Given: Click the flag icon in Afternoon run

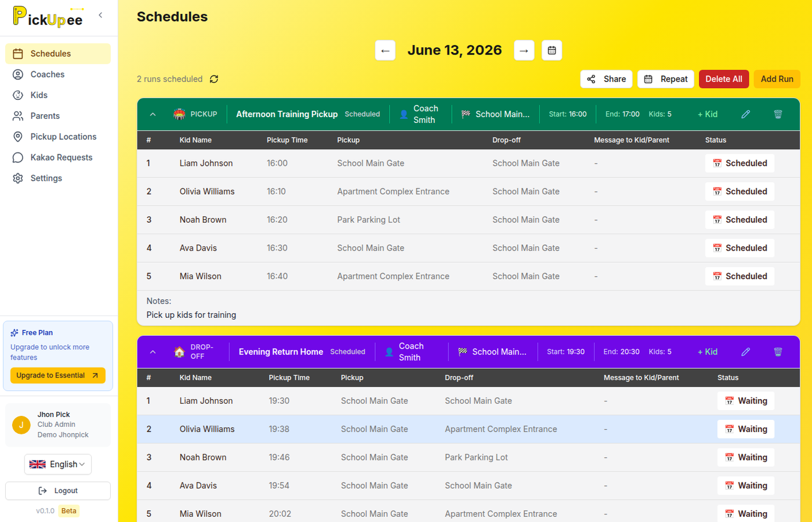Looking at the screenshot, I should tap(466, 114).
